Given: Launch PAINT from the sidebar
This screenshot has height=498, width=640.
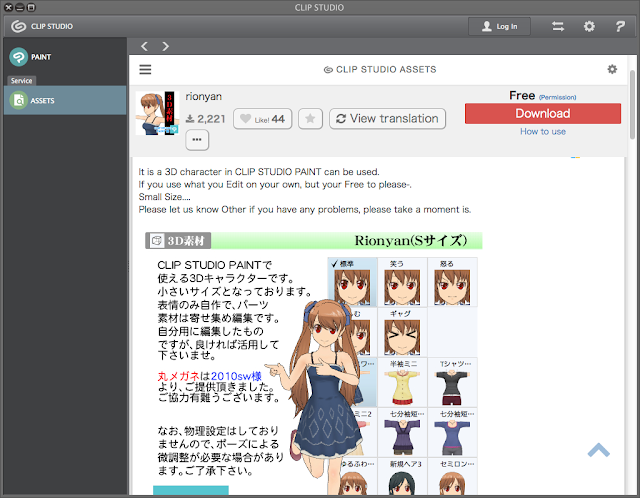Looking at the screenshot, I should coord(31,57).
